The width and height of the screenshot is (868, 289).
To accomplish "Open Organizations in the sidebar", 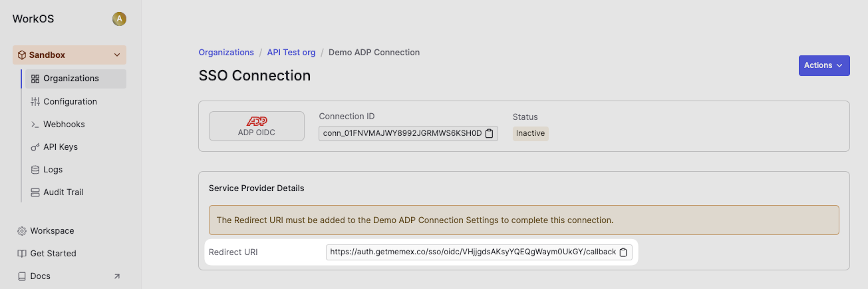I will click(71, 79).
